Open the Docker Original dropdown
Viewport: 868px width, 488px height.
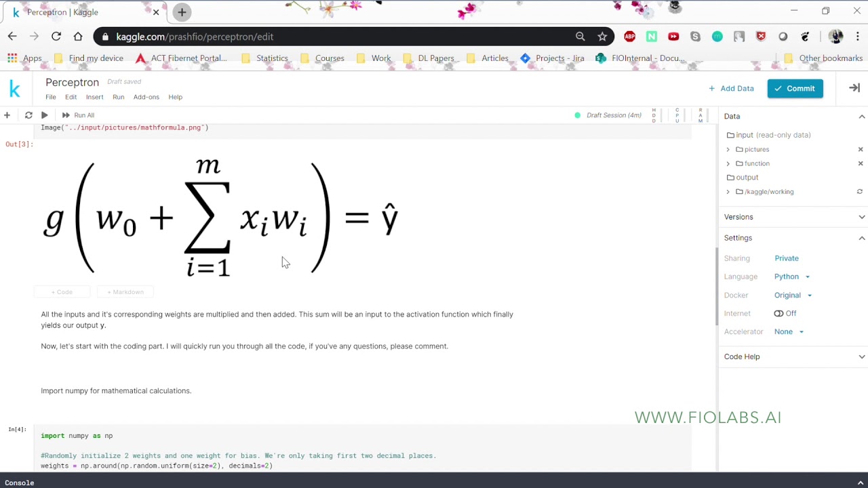[793, 295]
